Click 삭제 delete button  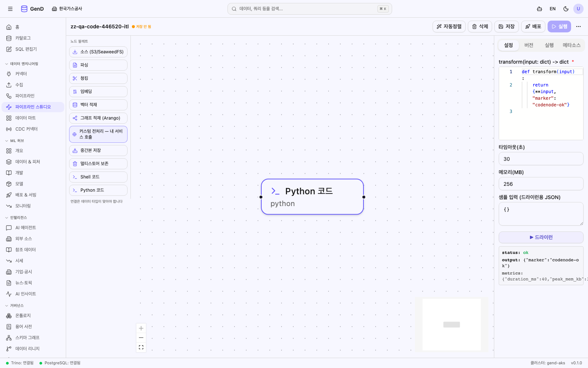coord(480,26)
